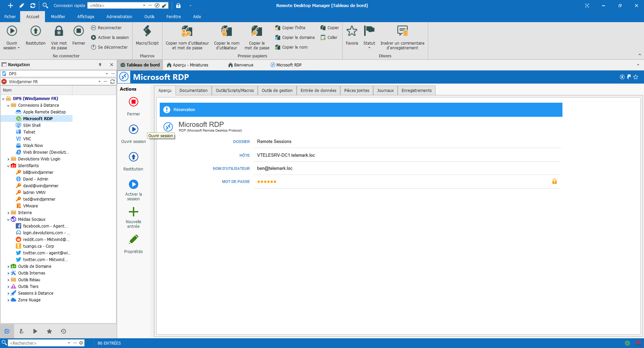This screenshot has height=348, width=644.
Task: Click the Coller button
Action: pos(329,38)
